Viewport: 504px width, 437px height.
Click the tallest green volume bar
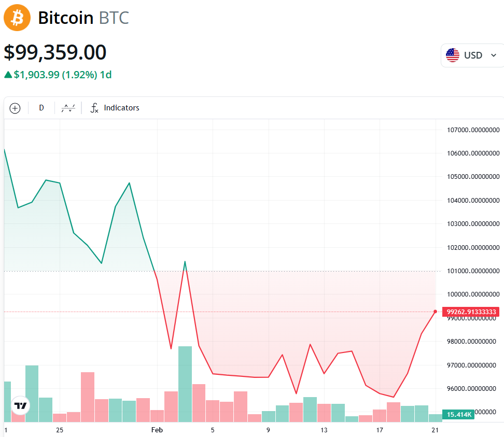point(185,384)
